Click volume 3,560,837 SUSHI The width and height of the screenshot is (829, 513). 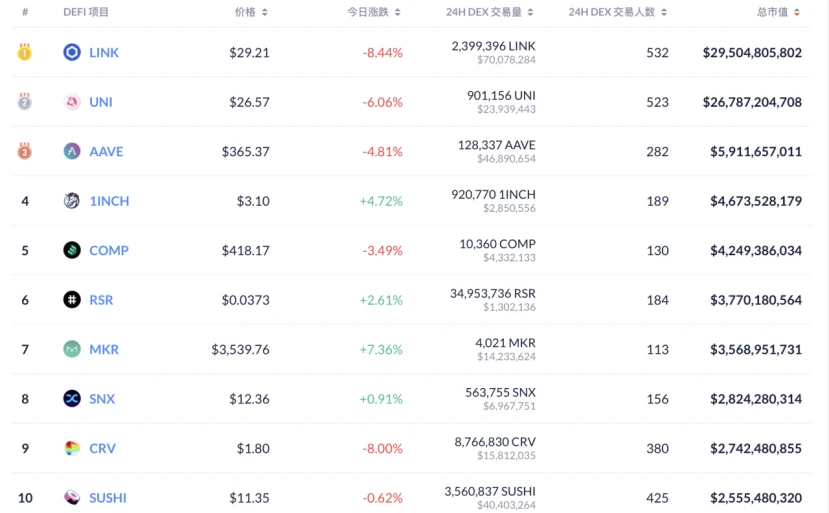click(x=490, y=491)
